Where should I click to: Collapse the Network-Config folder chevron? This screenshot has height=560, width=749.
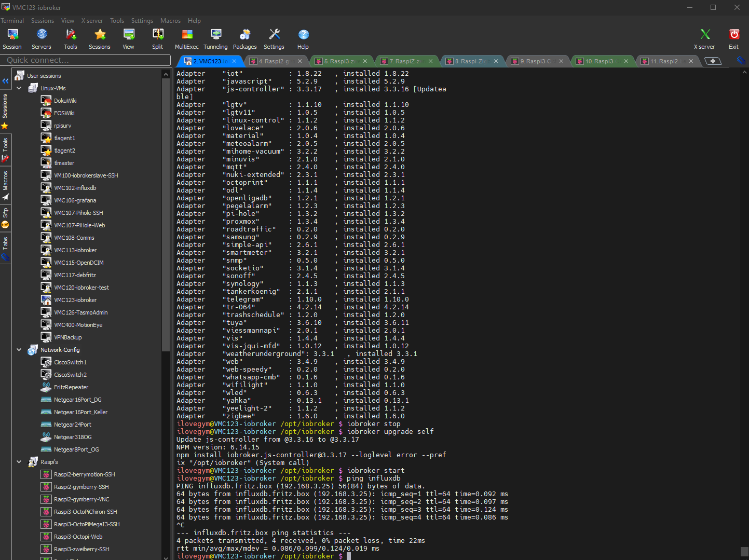(19, 350)
